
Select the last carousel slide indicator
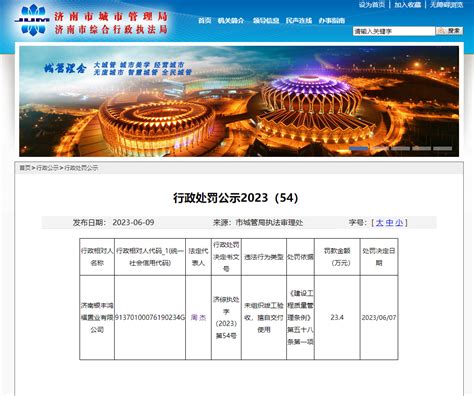click(x=443, y=148)
